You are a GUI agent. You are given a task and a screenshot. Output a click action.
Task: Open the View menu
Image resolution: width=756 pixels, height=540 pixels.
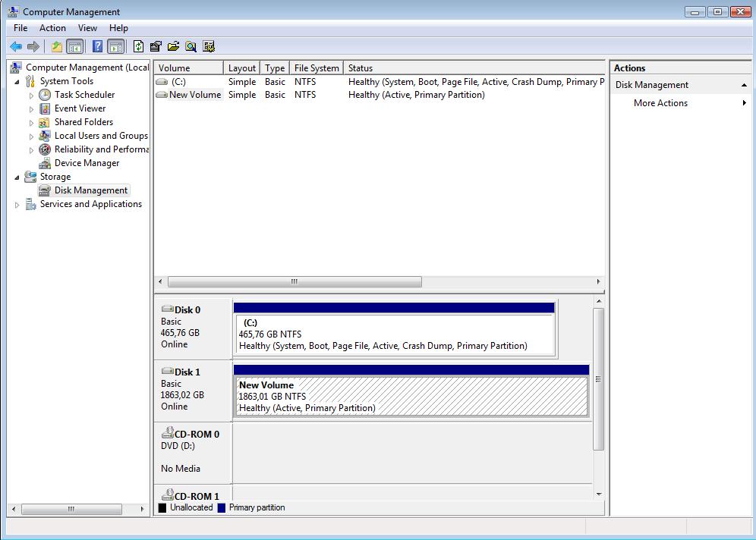pyautogui.click(x=87, y=28)
